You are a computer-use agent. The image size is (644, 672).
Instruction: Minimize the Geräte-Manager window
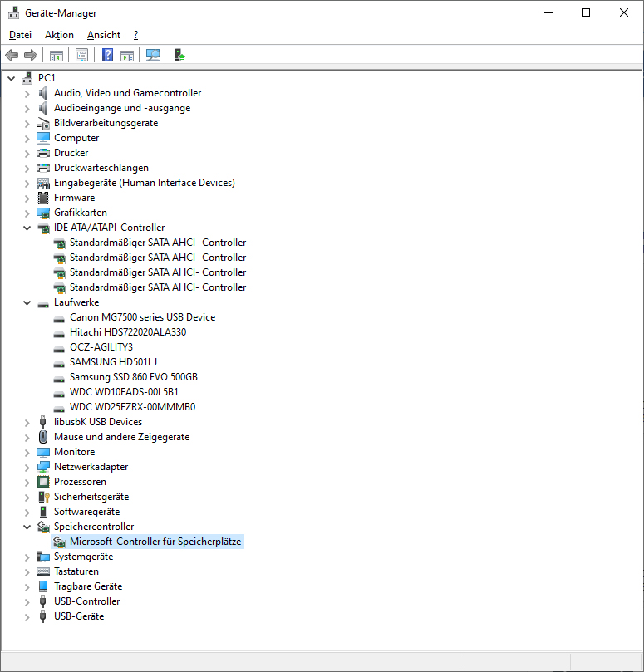pos(548,12)
